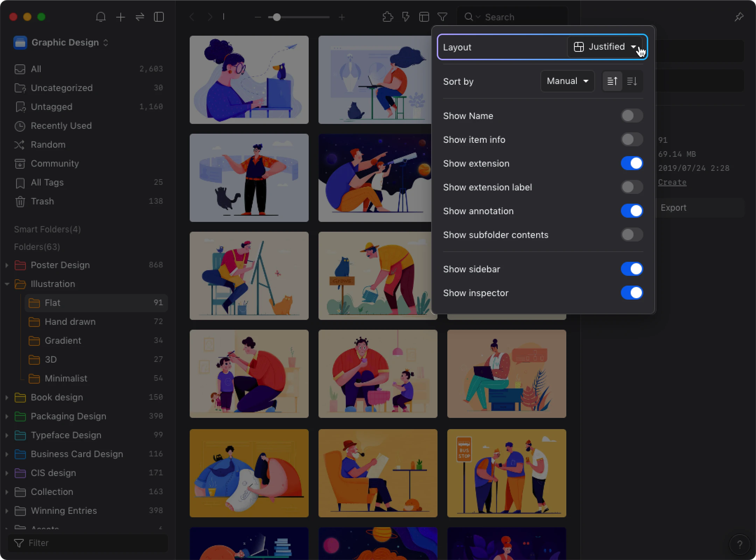Turn off the Show sidebar toggle
Viewport: 756px width, 560px height.
(x=632, y=269)
